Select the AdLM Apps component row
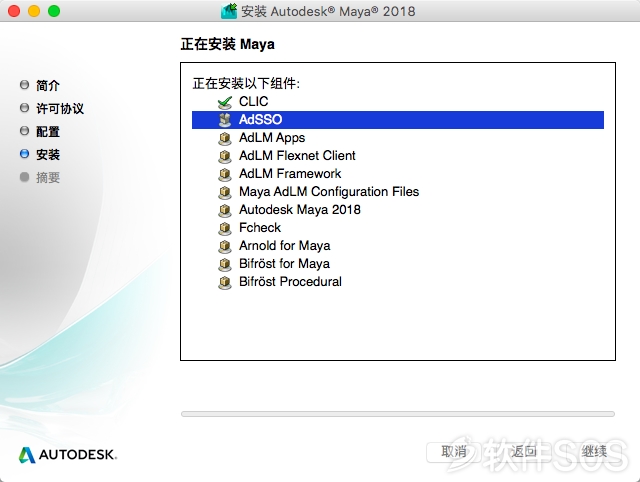Viewport: 640px width, 482px height. pos(398,138)
